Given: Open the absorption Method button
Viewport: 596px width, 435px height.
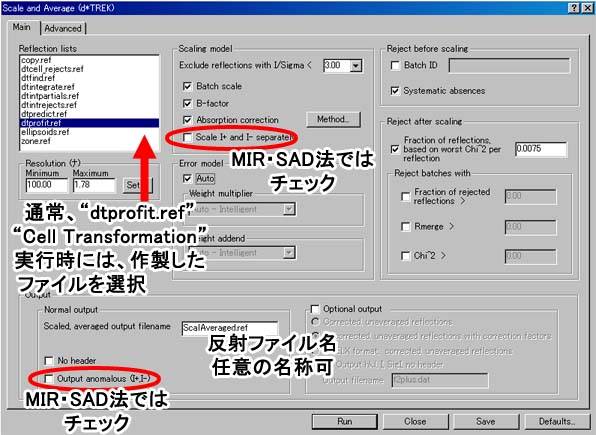Looking at the screenshot, I should tap(333, 119).
